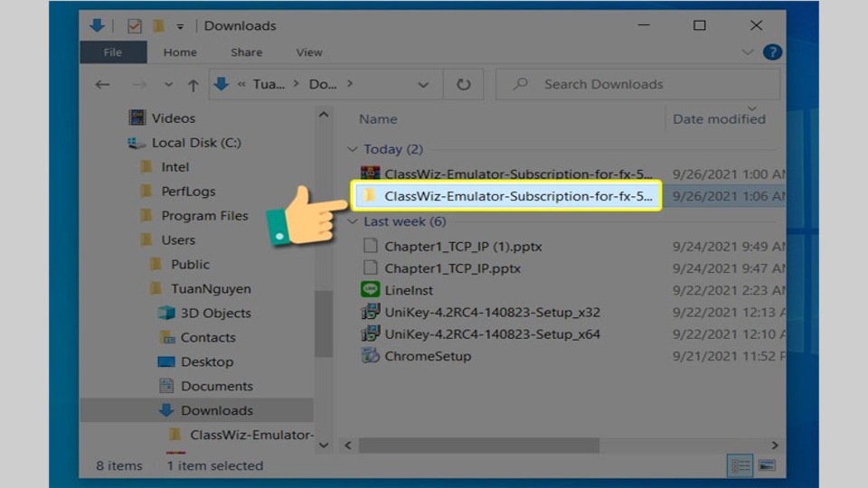Switch to the Home ribbon tab

click(x=180, y=52)
